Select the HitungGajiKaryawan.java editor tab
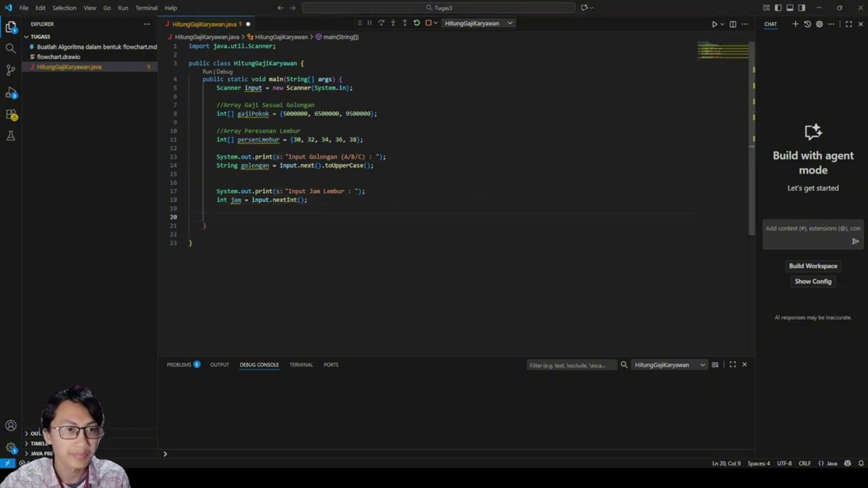 click(x=207, y=24)
